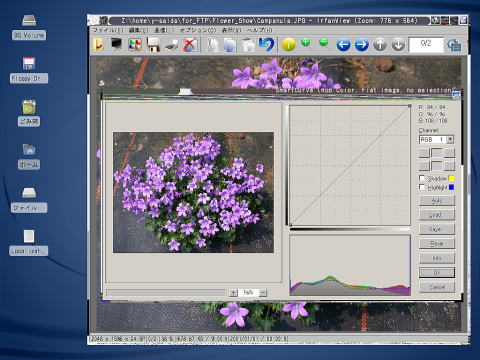Go to previous image with blue left arrow
This screenshot has height=360, width=480.
[343, 45]
